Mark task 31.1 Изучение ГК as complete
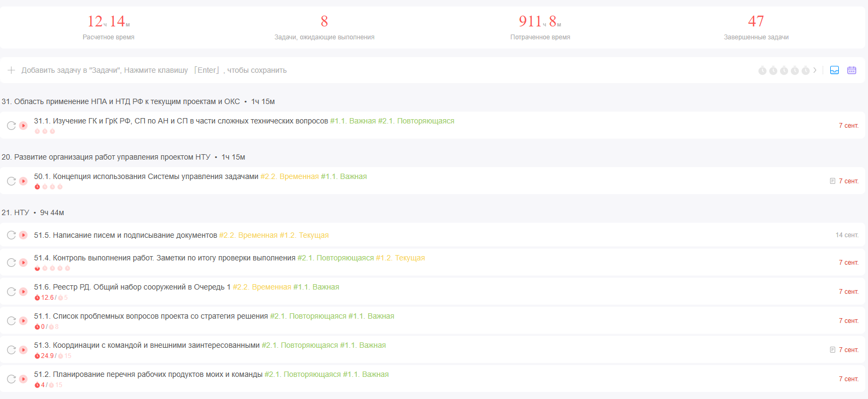The image size is (868, 399). [11, 126]
